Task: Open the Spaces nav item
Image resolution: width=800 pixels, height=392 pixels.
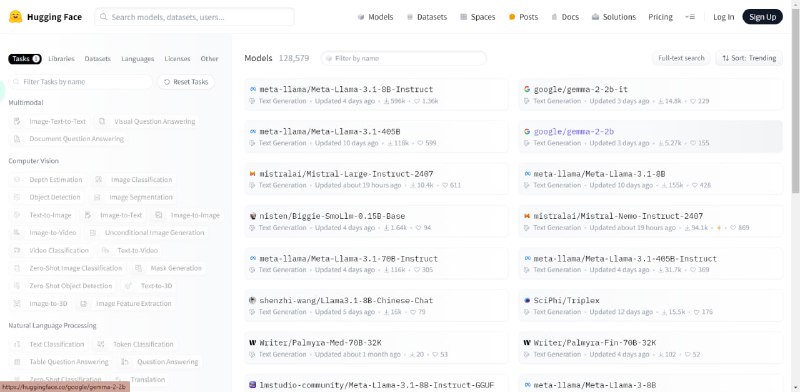Action: click(478, 17)
